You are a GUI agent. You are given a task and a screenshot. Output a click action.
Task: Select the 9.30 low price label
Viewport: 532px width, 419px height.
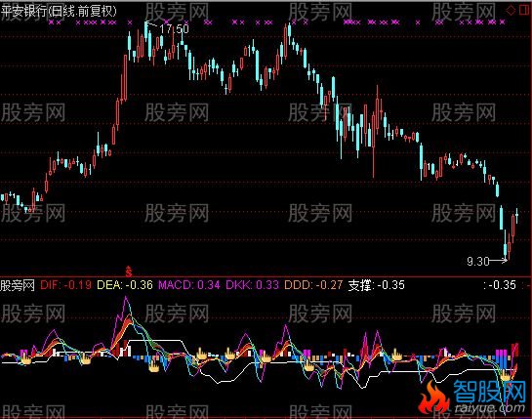click(478, 261)
